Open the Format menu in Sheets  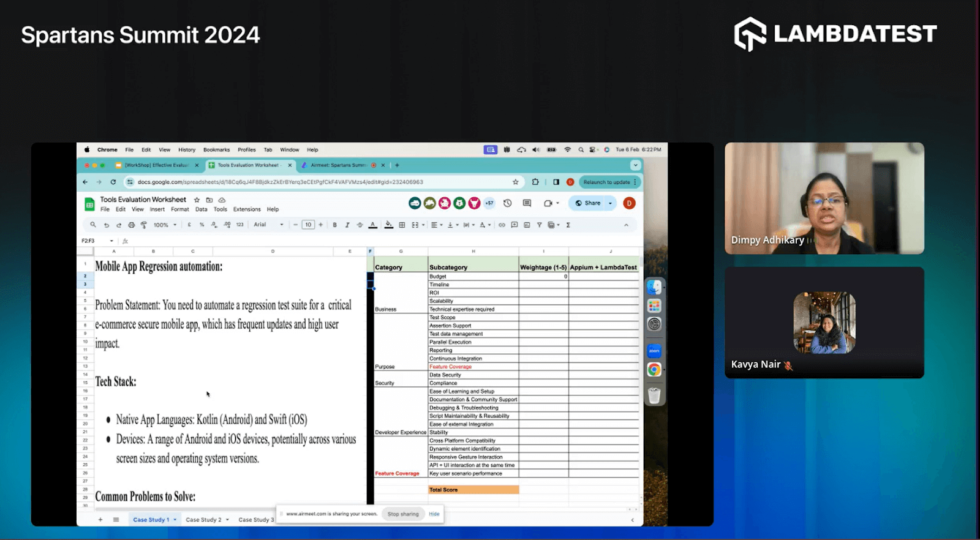coord(180,209)
